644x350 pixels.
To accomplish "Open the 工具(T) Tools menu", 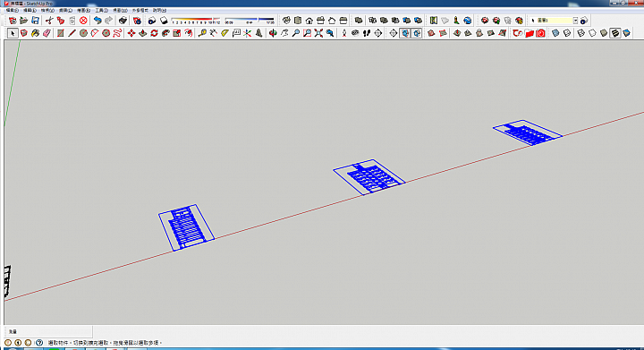I will pyautogui.click(x=101, y=10).
